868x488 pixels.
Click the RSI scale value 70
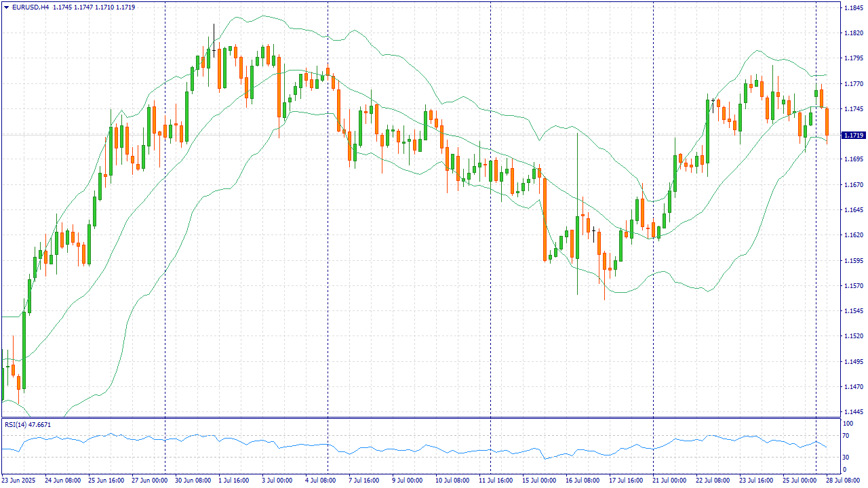point(846,436)
